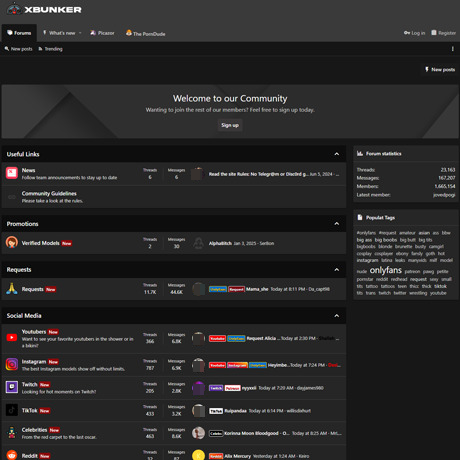460x460 pixels.
Task: Open the Twitch forum icon
Action: point(12,387)
